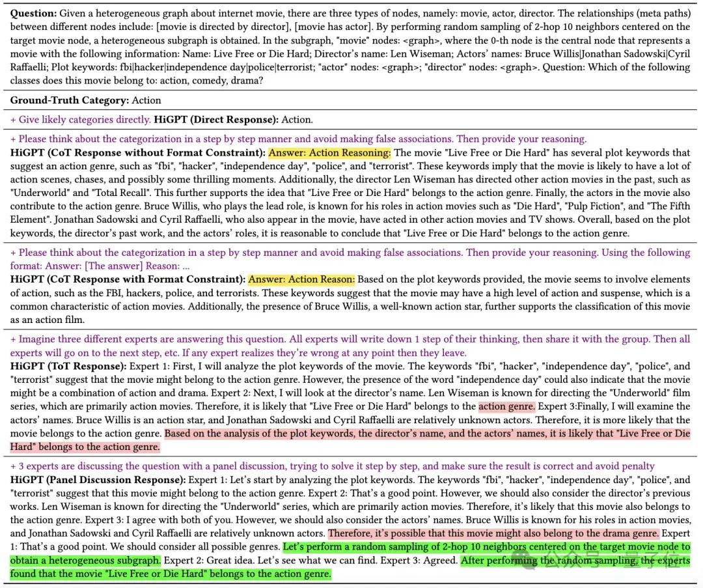The image size is (703, 588).
Task: Click the yellow-highlighted "Answer: Action Reason:" text
Action: [301, 279]
